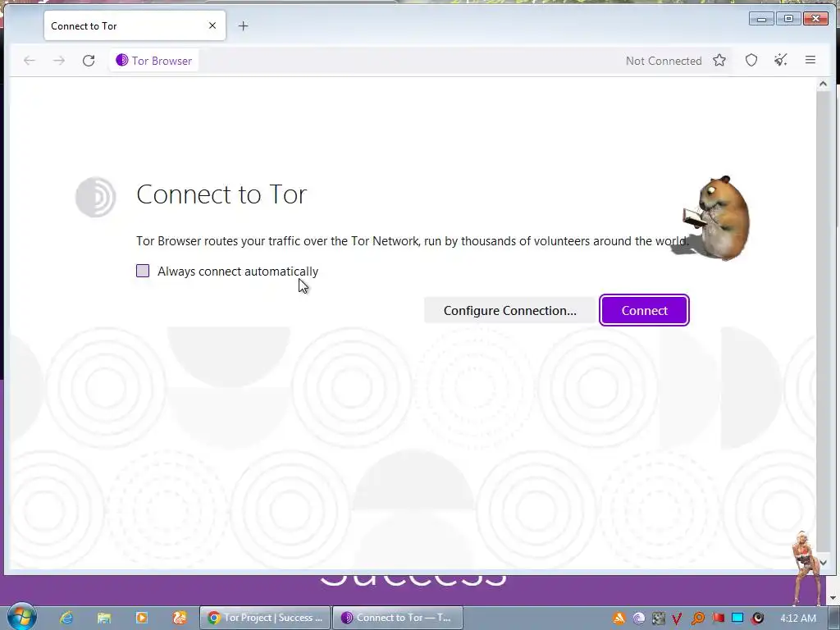This screenshot has width=840, height=630.
Task: Go back using the back arrow
Action: [x=30, y=61]
